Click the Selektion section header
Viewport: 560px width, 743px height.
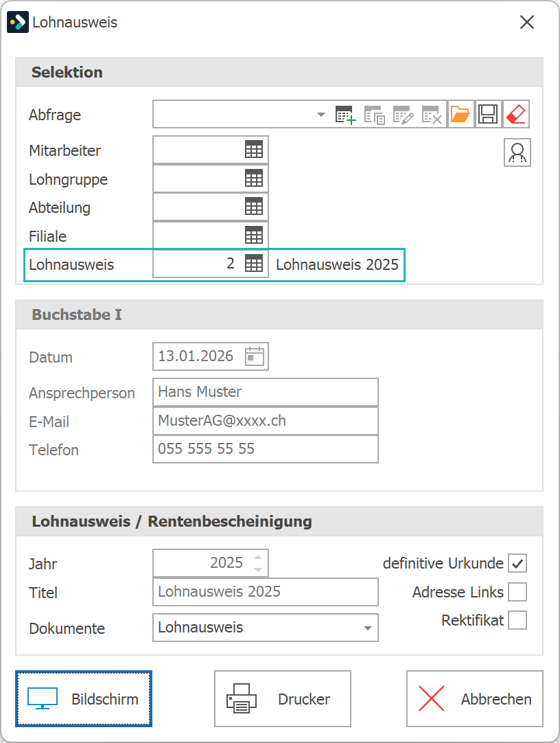pyautogui.click(x=279, y=73)
